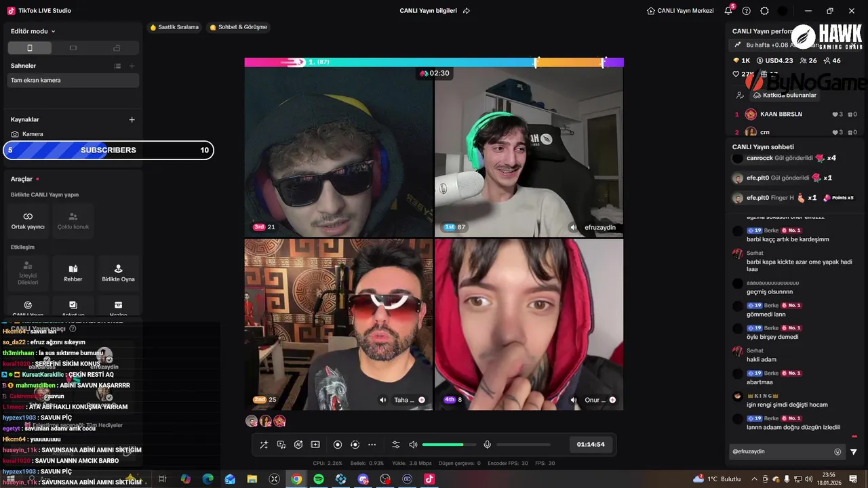
Task: Select the portrait phone layout mode
Action: pyautogui.click(x=29, y=48)
